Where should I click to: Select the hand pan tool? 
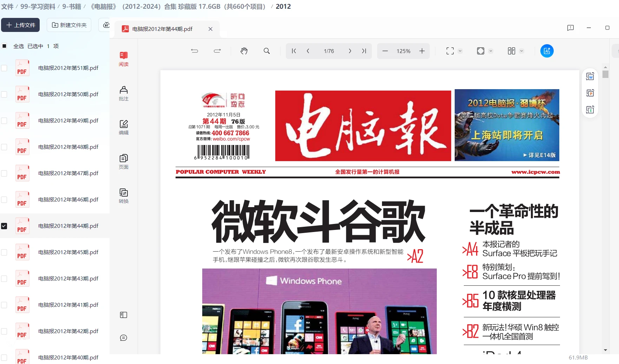(x=244, y=51)
